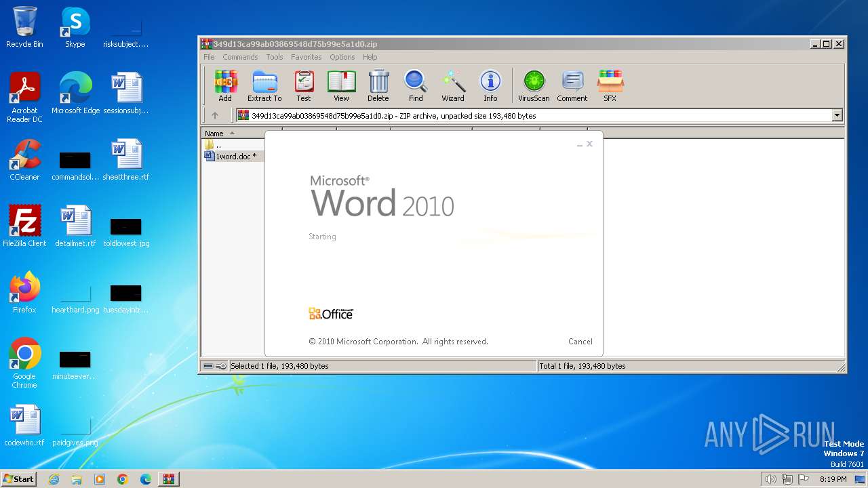Open Internet Explorer from the taskbar
Viewport: 868px width, 488px height.
pyautogui.click(x=54, y=479)
